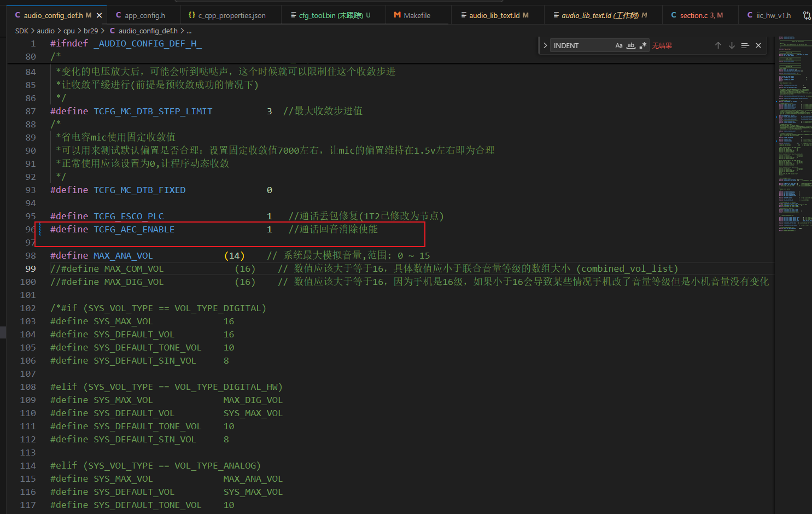This screenshot has height=514, width=812.
Task: Click the braces icon on c_cpp_properties.json tab
Action: [x=191, y=15]
